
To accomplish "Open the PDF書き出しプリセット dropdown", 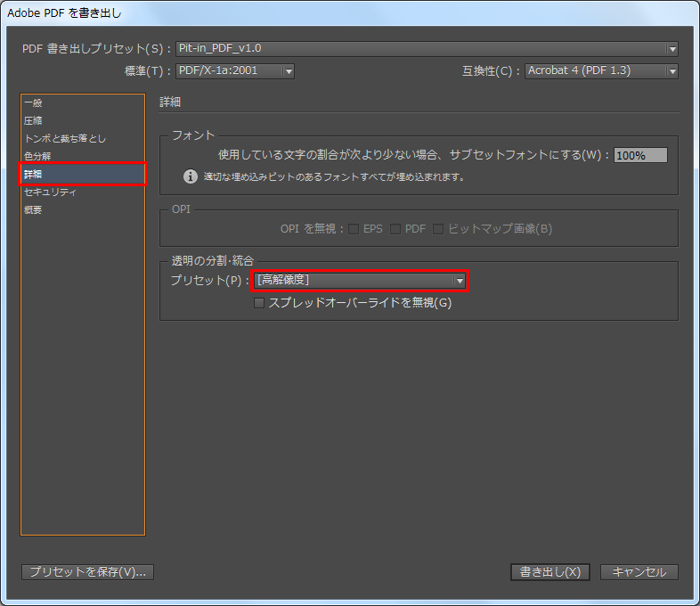I will tap(427, 49).
